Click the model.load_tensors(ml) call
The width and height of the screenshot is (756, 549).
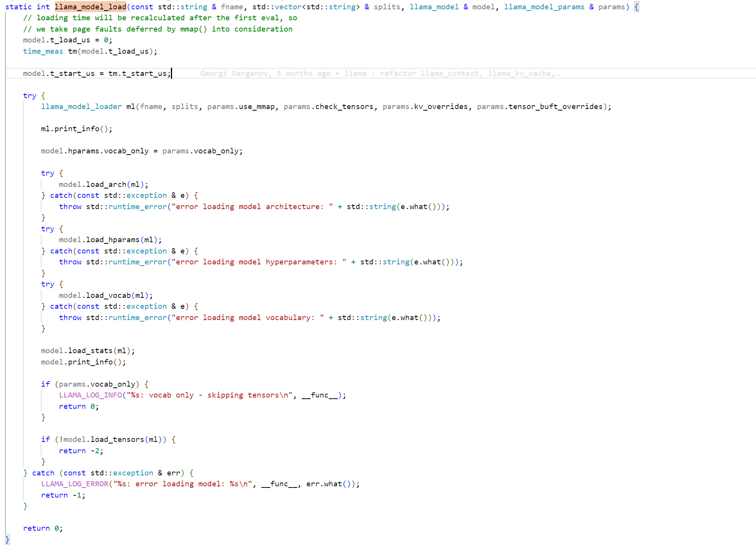coord(113,440)
